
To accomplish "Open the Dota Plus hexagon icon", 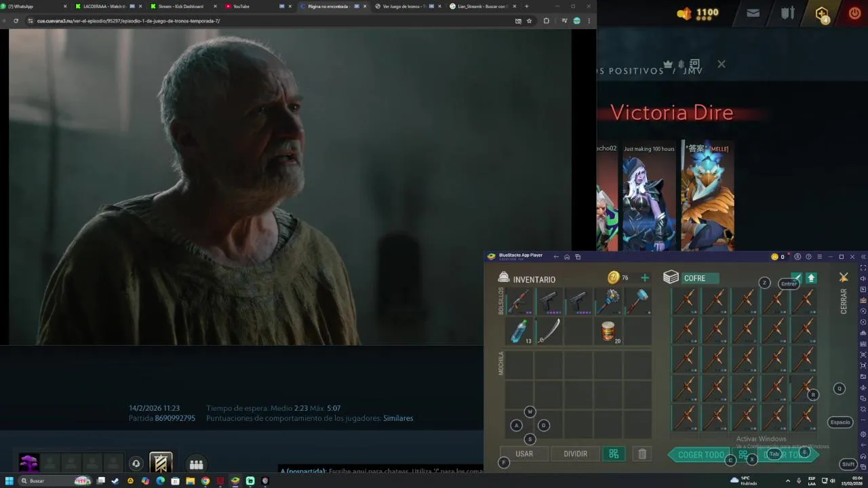I will click(822, 14).
